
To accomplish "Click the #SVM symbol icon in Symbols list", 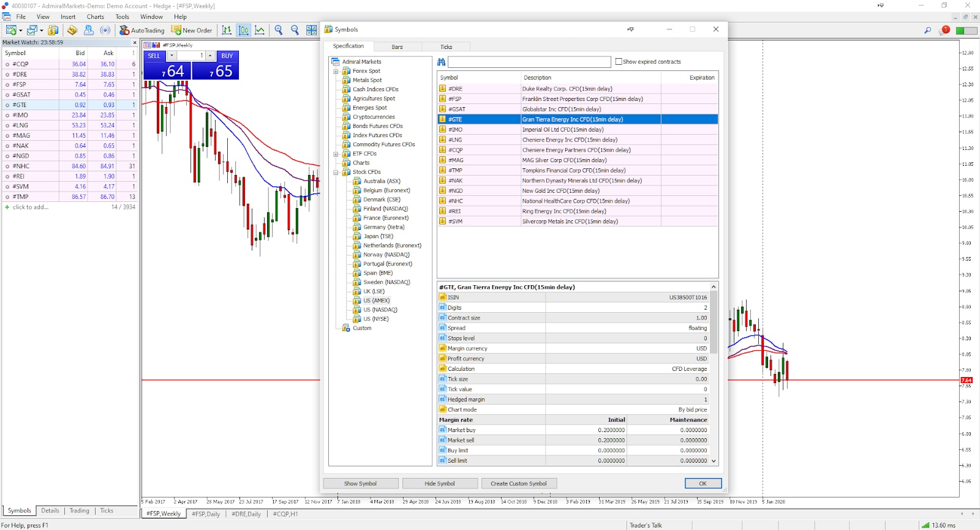I will tap(442, 222).
